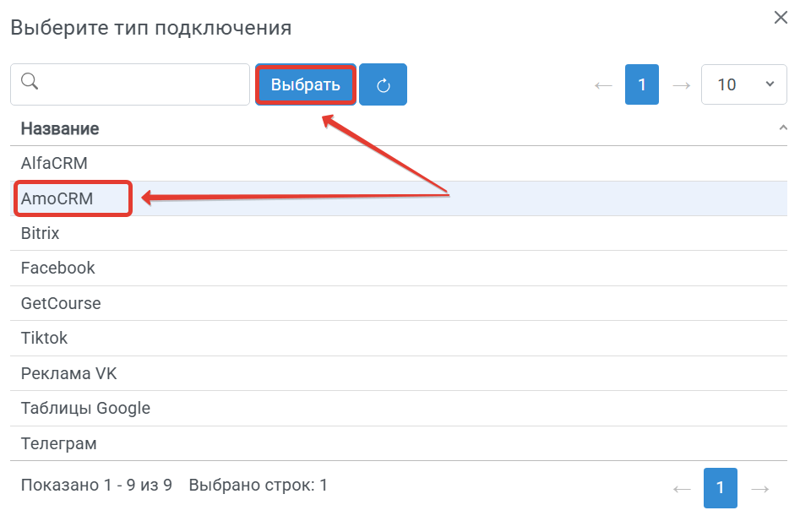Go to next page in top pager
Screen dimensions: 800x532
(681, 85)
